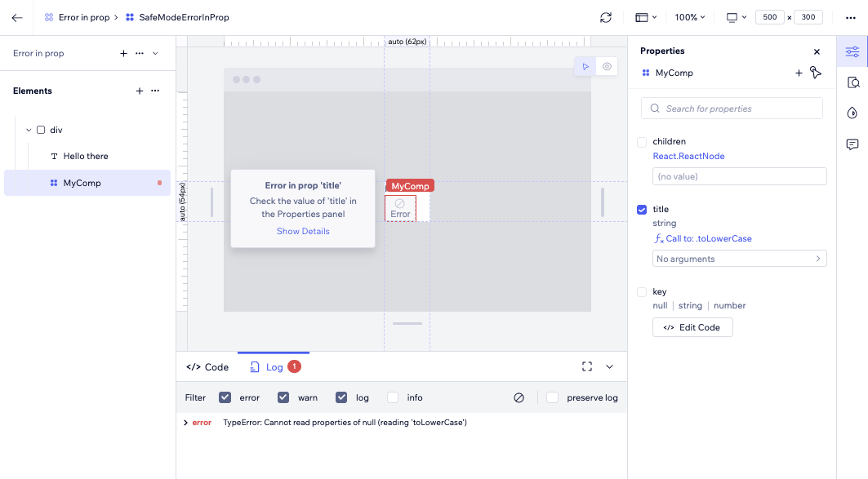This screenshot has height=479, width=868.
Task: Click the red error dot on the MyComp row
Action: (159, 183)
